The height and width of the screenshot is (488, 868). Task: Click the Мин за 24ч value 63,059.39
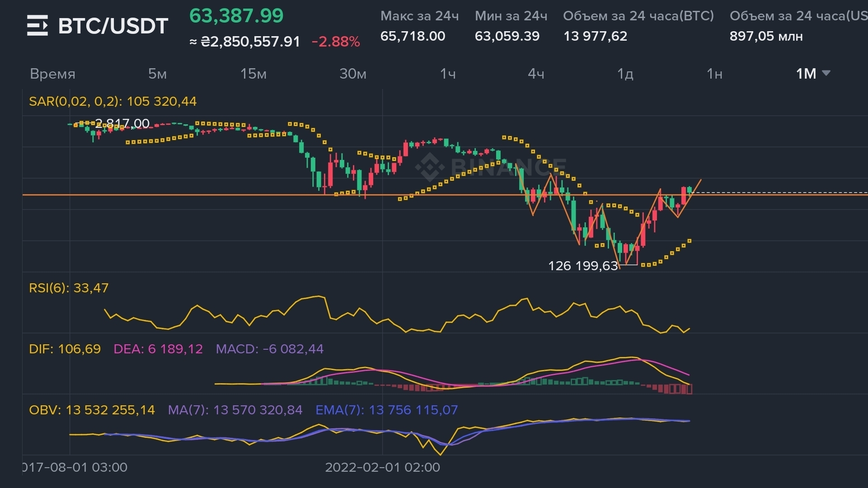507,36
